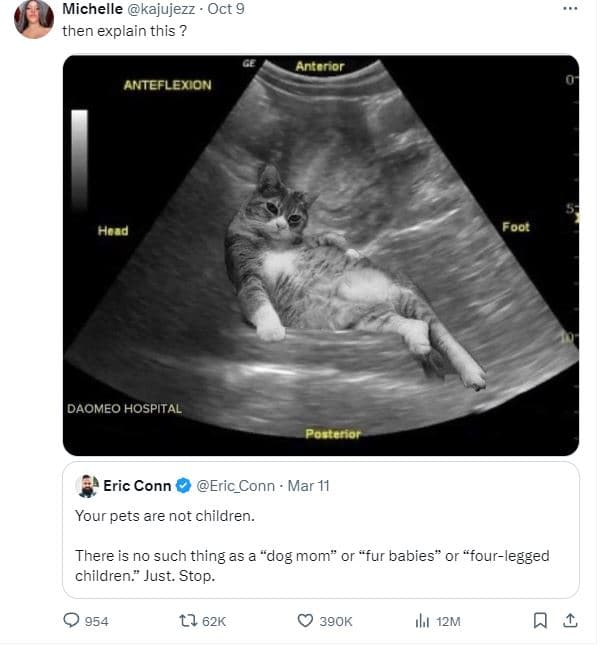This screenshot has width=605, height=645.
Task: Click Eric Conn's small avatar
Action: pos(86,487)
